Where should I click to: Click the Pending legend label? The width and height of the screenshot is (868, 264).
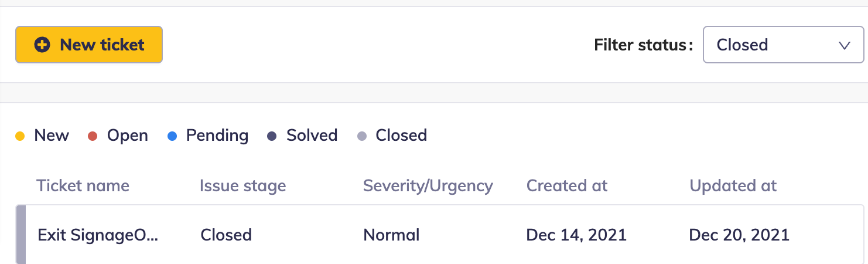coord(217,136)
